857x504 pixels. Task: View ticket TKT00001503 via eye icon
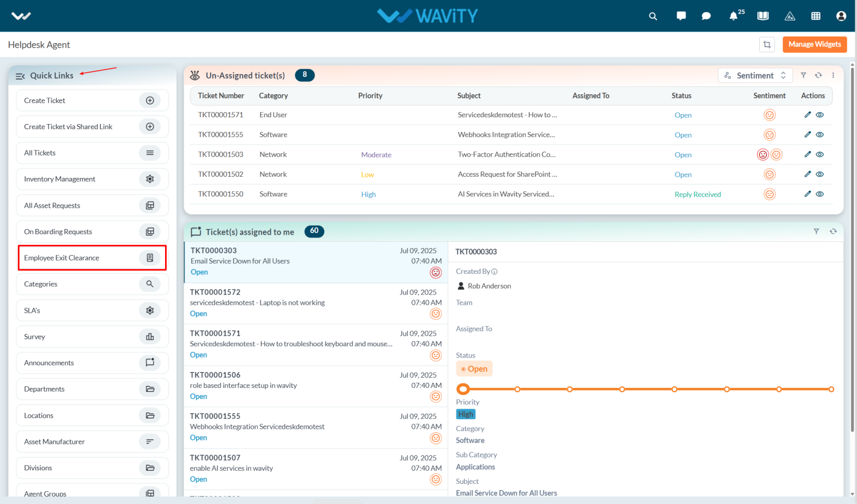point(820,154)
